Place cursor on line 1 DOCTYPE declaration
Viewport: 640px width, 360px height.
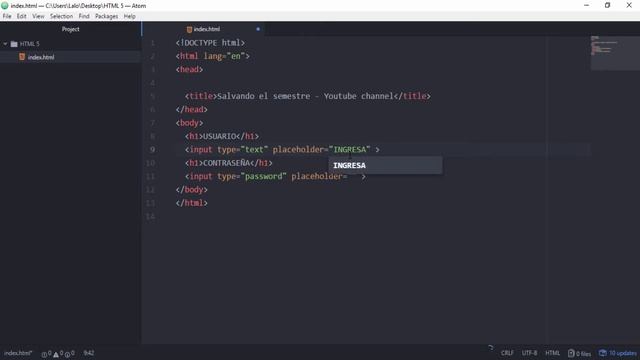click(x=210, y=43)
